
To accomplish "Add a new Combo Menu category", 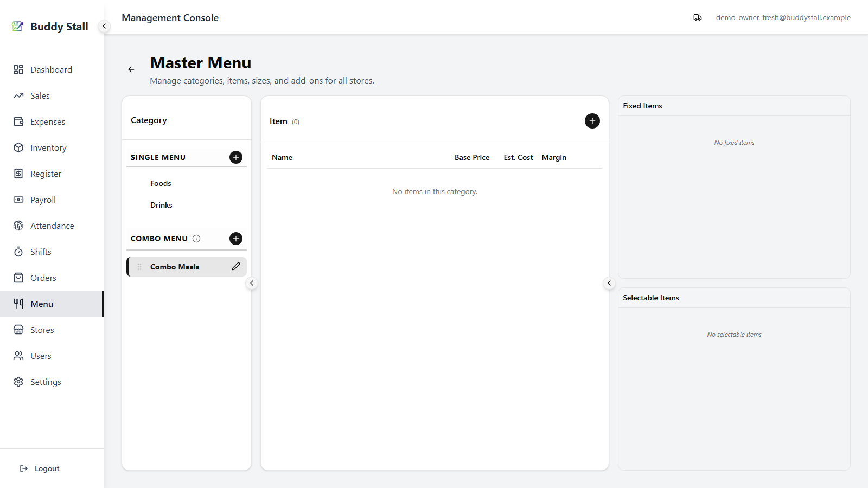I will click(236, 239).
